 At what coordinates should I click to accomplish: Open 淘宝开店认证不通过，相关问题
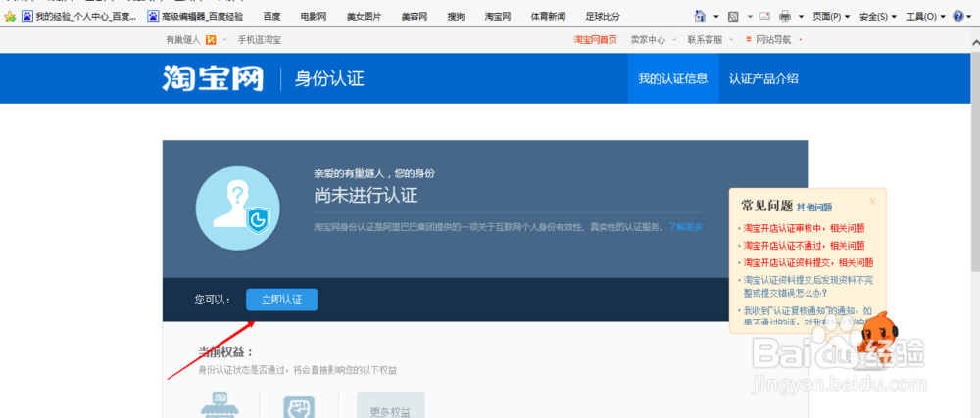pos(804,245)
